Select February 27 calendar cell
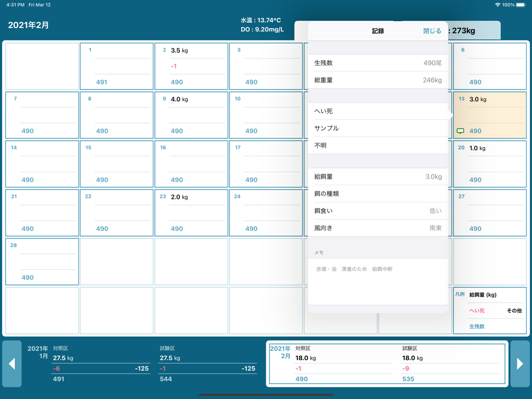The width and height of the screenshot is (532, 399). point(490,213)
